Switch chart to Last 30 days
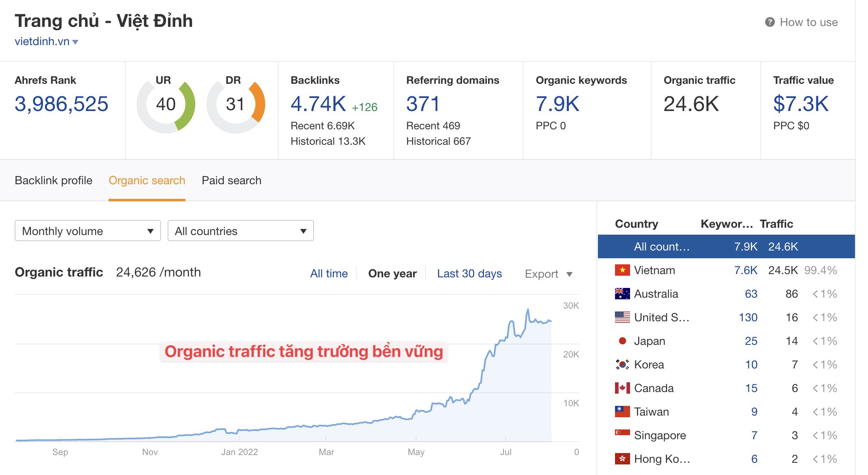Screen dimensions: 868x475 [x=469, y=273]
